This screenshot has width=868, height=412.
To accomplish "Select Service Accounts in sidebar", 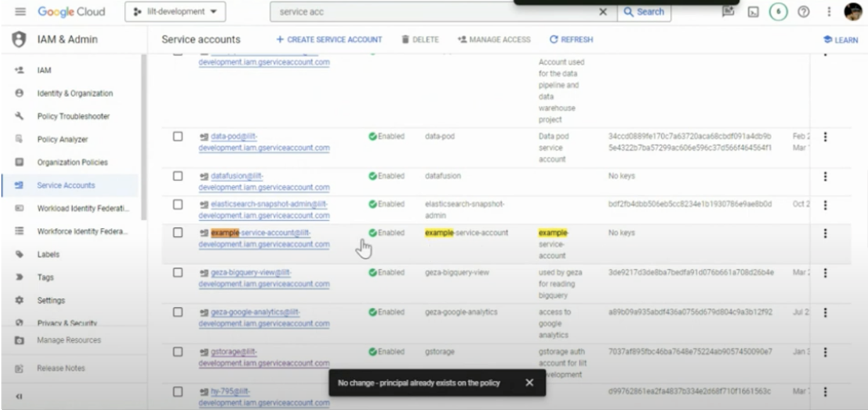I will (x=66, y=185).
